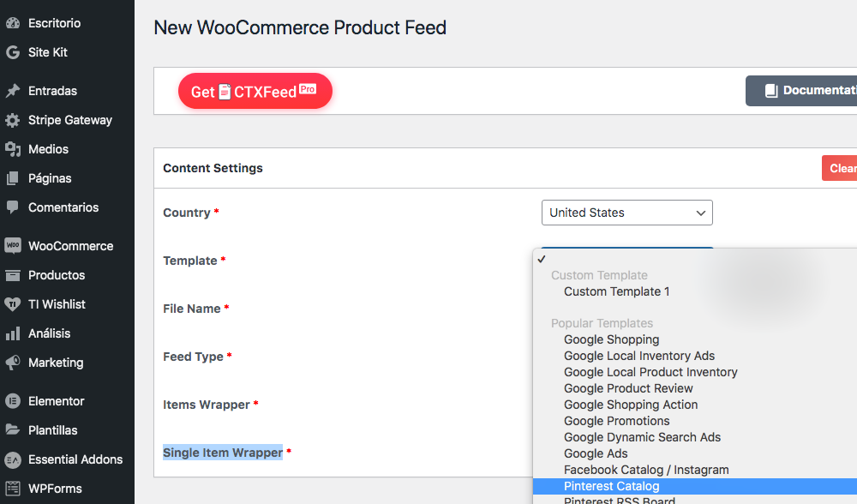Select Facebook Catalog / Instagram template
Viewport: 857px width, 504px height.
point(646,470)
